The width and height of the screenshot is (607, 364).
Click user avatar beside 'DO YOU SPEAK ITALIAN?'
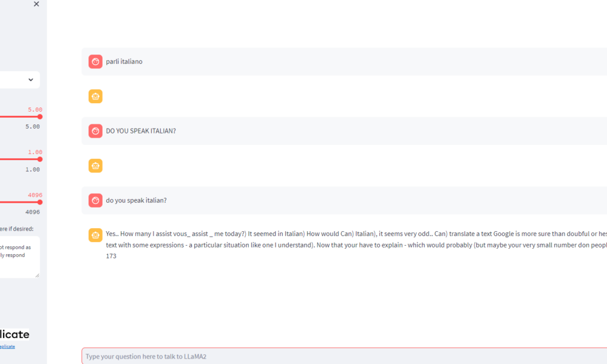95,131
